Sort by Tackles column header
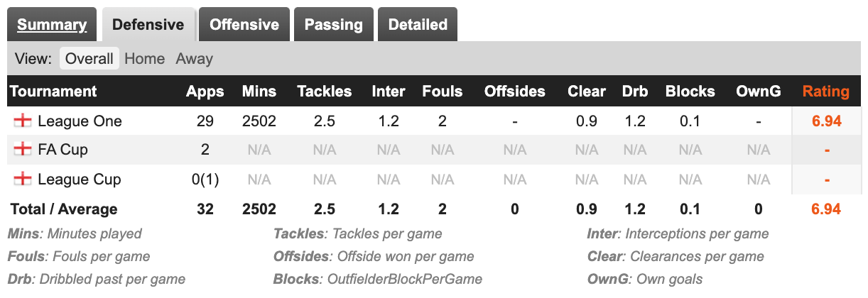The image size is (868, 298). [324, 92]
